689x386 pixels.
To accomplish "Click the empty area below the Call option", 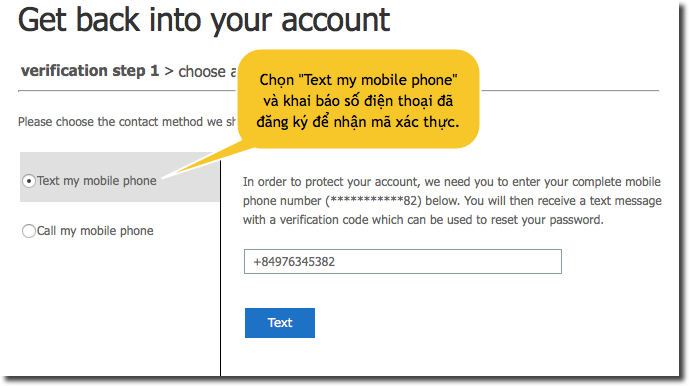I will coord(119,308).
